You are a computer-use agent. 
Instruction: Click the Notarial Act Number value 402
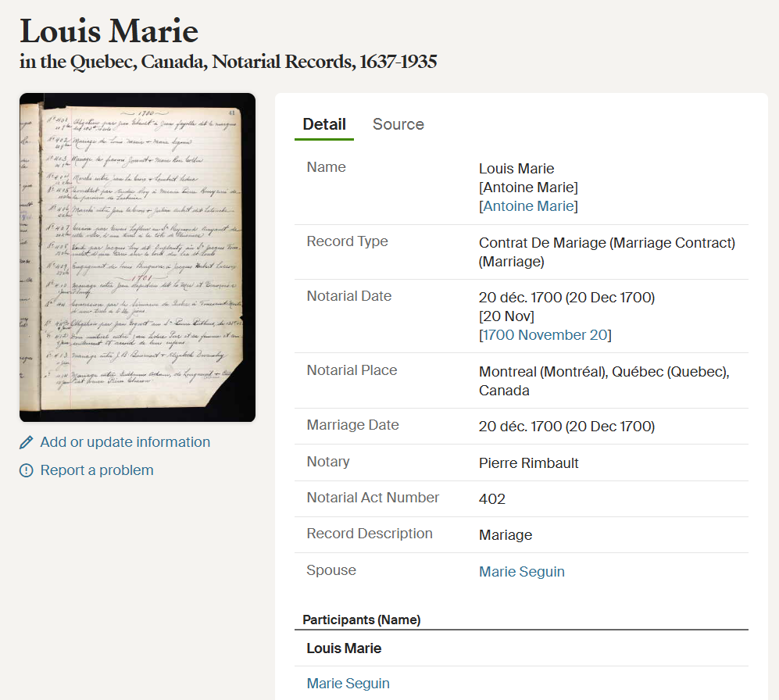pyautogui.click(x=488, y=497)
